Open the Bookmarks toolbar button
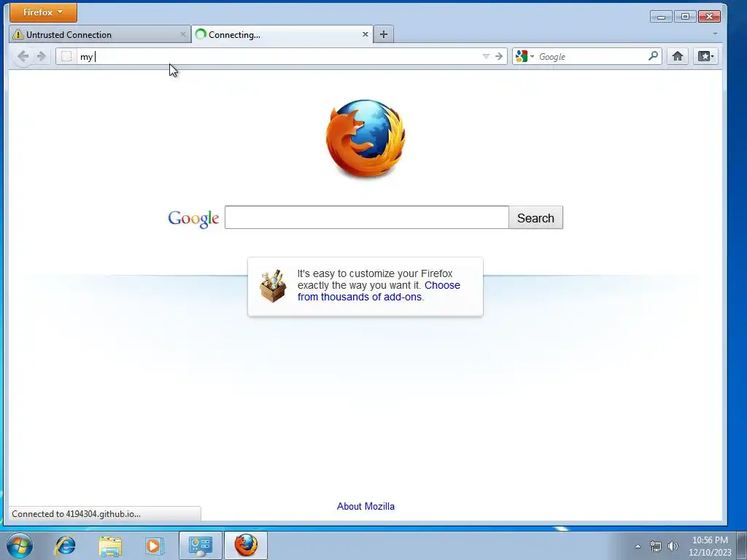This screenshot has width=747, height=560. pyautogui.click(x=705, y=57)
